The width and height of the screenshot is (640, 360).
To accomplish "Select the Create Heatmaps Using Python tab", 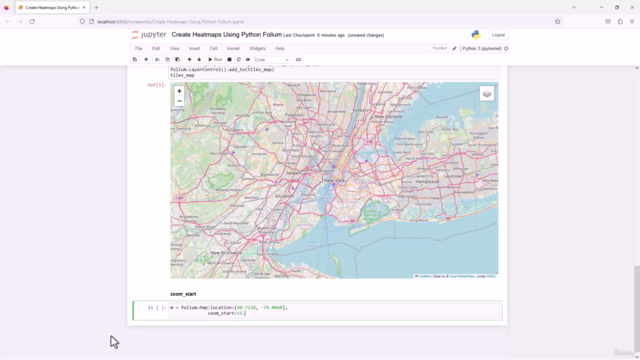I will click(52, 7).
